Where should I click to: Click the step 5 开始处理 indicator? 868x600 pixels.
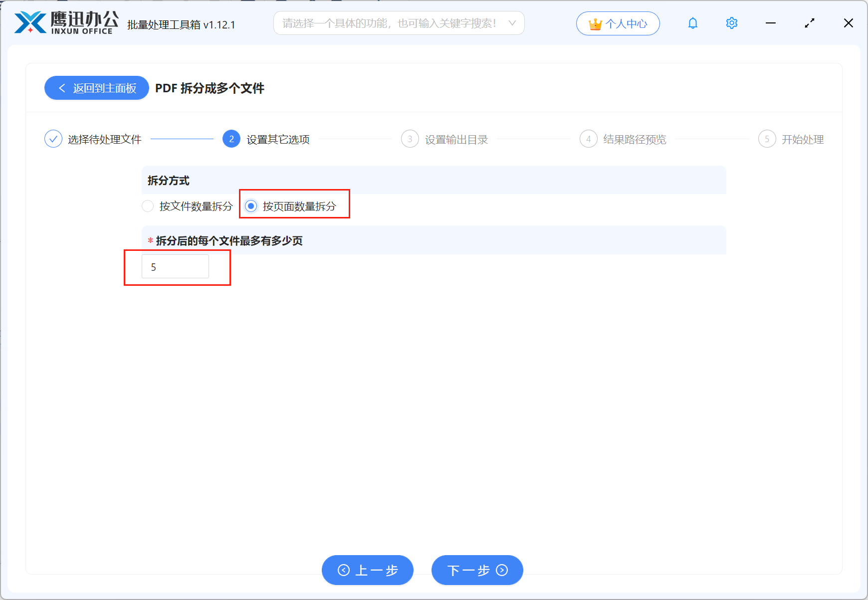(x=767, y=139)
